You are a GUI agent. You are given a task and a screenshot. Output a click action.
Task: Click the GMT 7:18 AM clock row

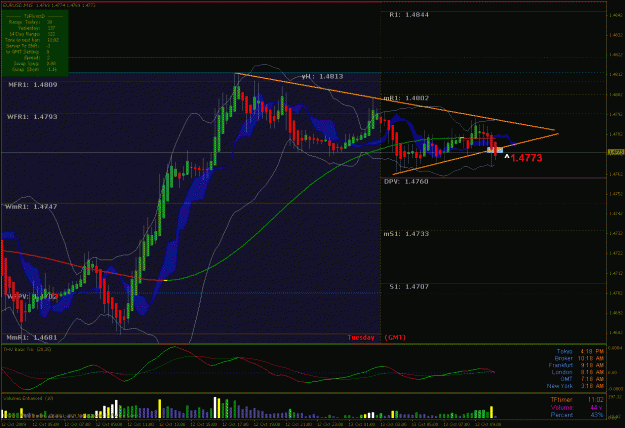tap(582, 379)
